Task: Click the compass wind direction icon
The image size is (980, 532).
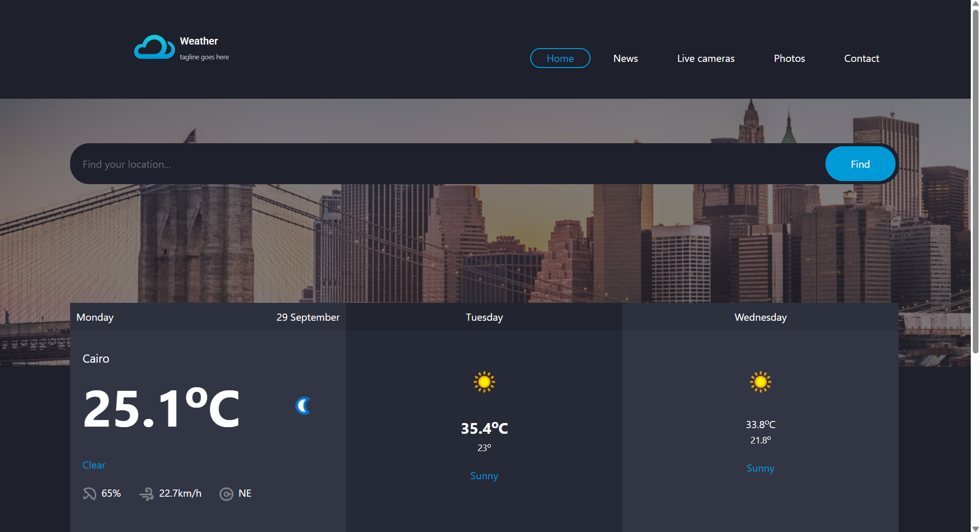Action: pyautogui.click(x=226, y=494)
